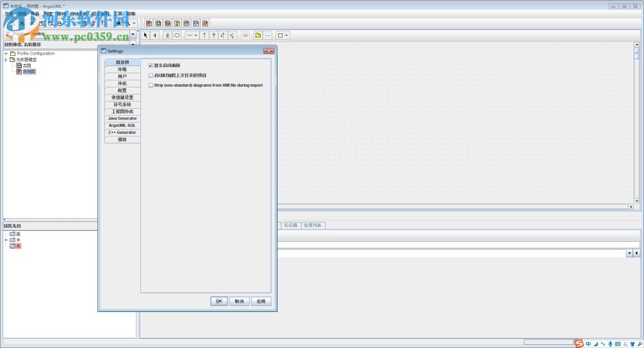Screen dimensions: 644x348
Task: Open the explorer sort order dropdown
Action: (133, 44)
